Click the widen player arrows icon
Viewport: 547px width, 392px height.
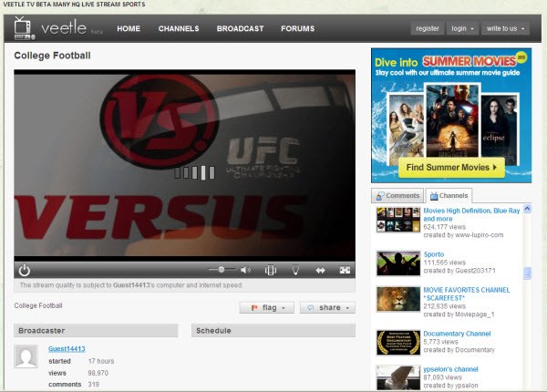point(320,270)
